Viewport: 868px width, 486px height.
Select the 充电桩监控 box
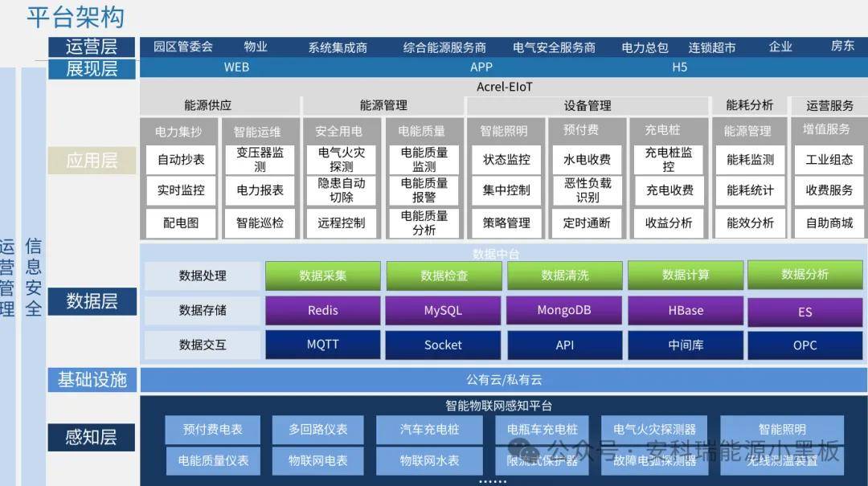click(x=669, y=159)
